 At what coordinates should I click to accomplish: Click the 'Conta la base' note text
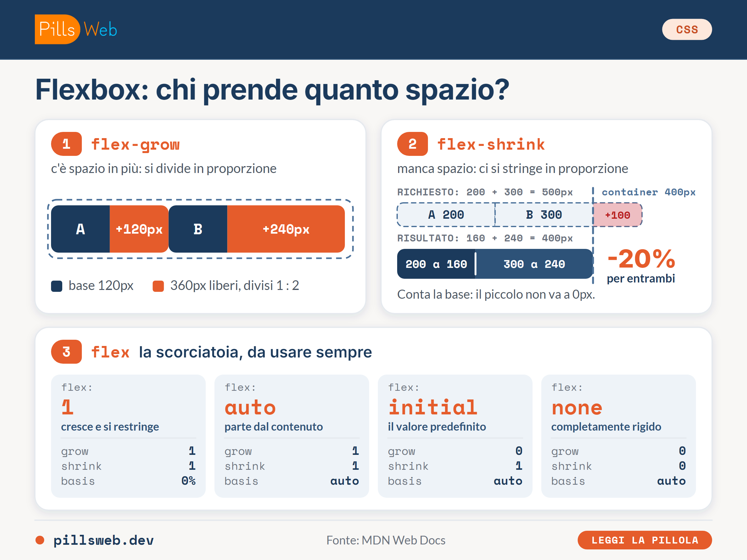coord(496,294)
